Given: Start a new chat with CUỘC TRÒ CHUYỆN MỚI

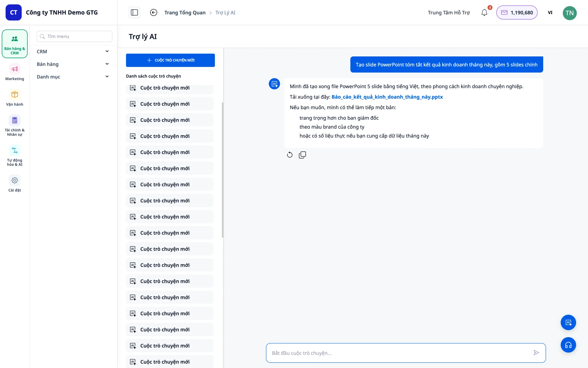Looking at the screenshot, I should [170, 60].
